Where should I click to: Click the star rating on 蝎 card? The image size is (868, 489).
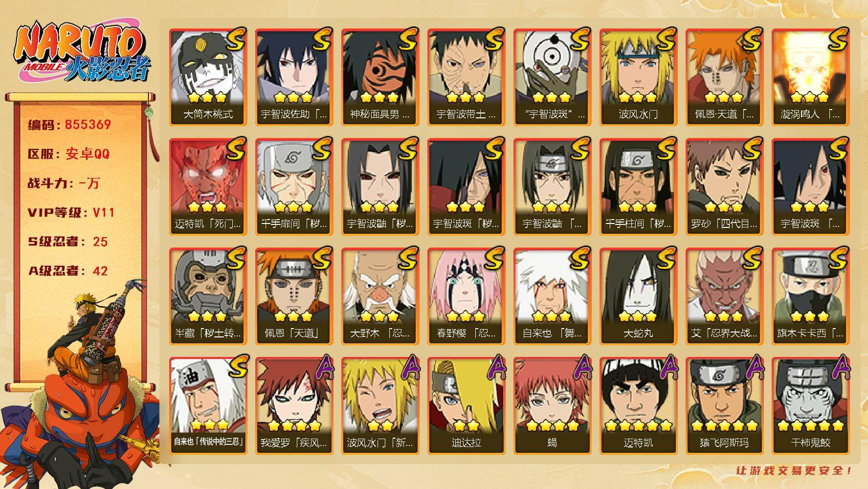click(552, 425)
